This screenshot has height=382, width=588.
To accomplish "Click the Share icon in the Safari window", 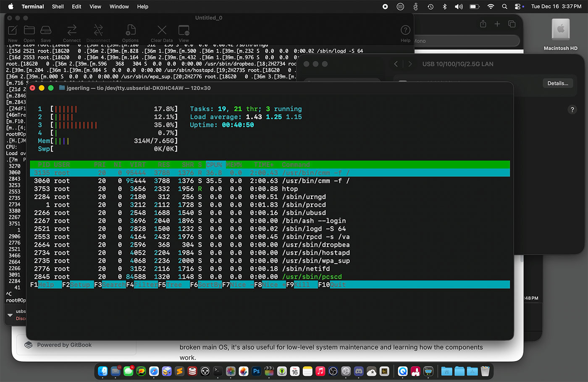I will tap(483, 24).
